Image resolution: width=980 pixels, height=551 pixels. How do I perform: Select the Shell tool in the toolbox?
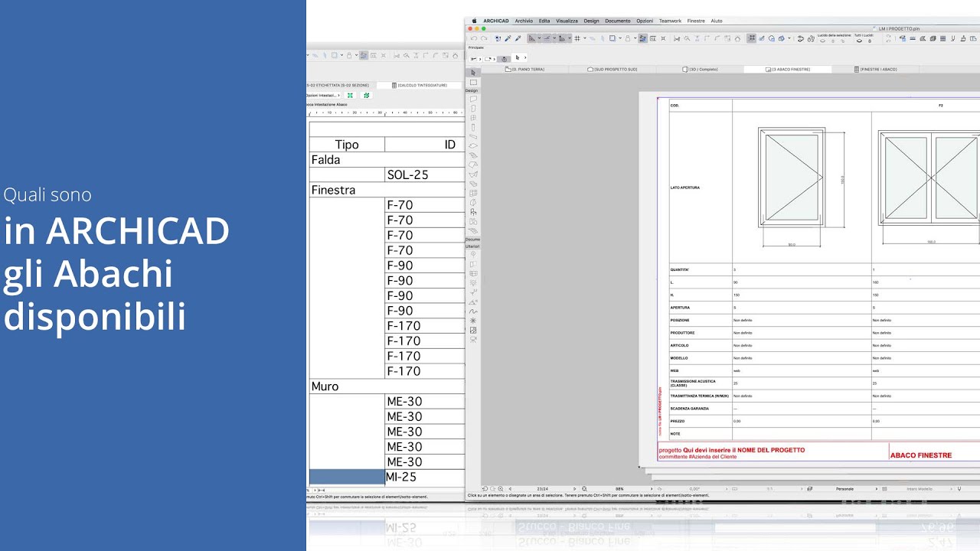[473, 174]
